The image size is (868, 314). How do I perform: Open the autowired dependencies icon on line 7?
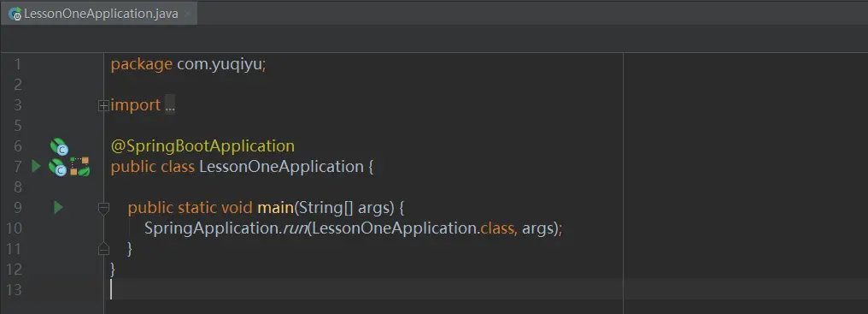coord(80,167)
